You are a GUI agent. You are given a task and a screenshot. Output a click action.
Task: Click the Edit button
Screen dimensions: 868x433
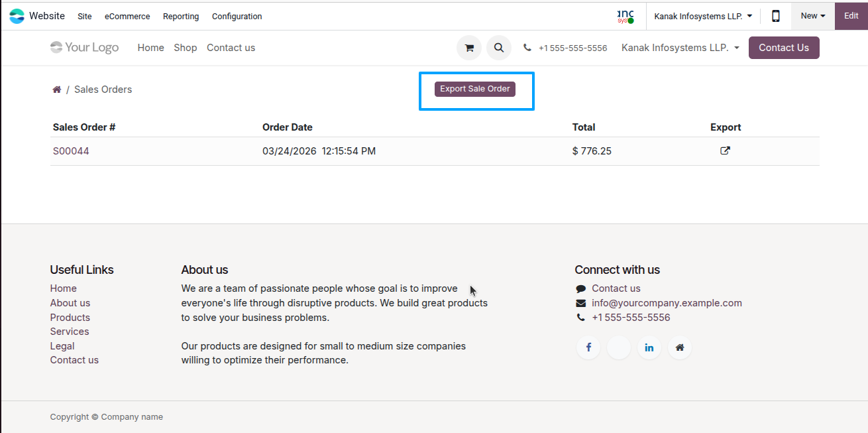(x=851, y=16)
